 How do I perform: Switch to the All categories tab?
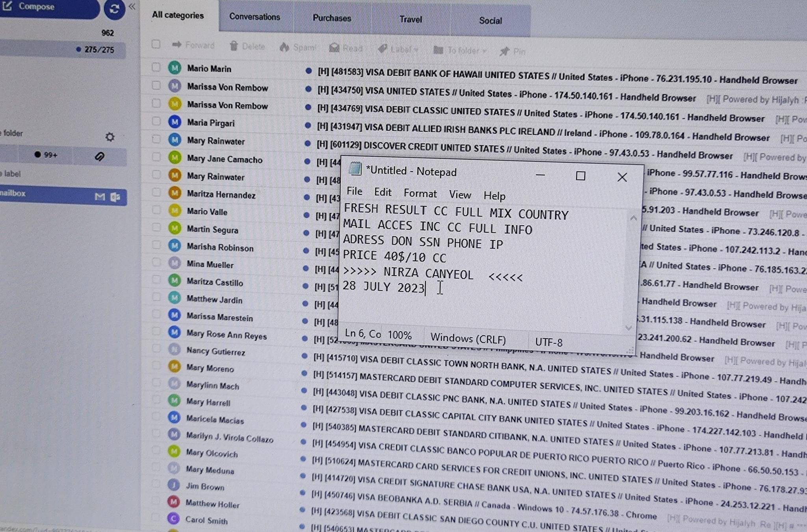[178, 15]
